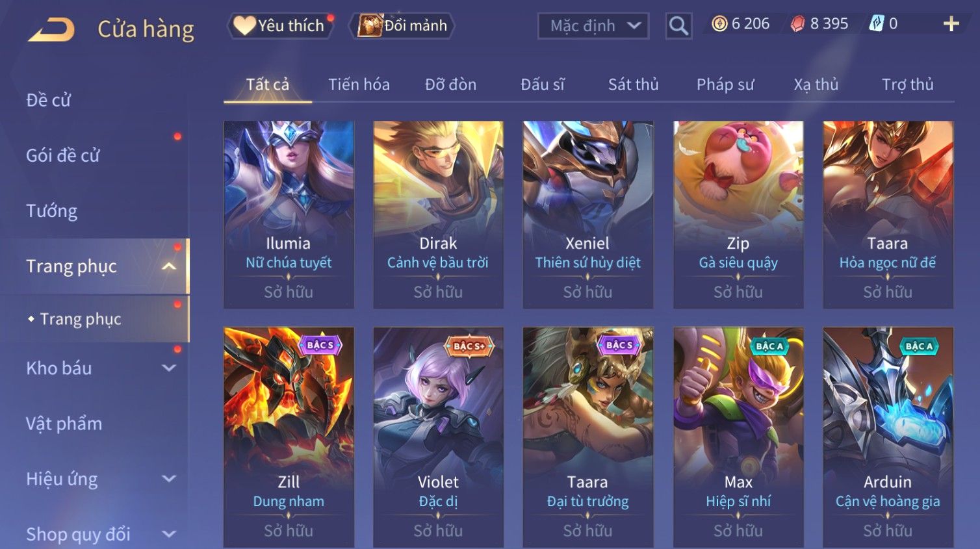Open Yêu thích favorites heart button
This screenshot has width=980, height=549.
tap(280, 26)
